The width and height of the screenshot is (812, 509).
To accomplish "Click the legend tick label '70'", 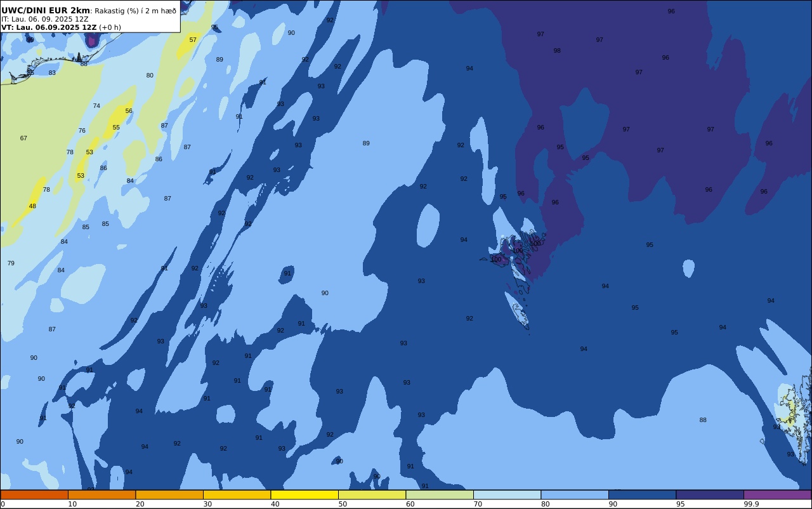I will tap(478, 504).
